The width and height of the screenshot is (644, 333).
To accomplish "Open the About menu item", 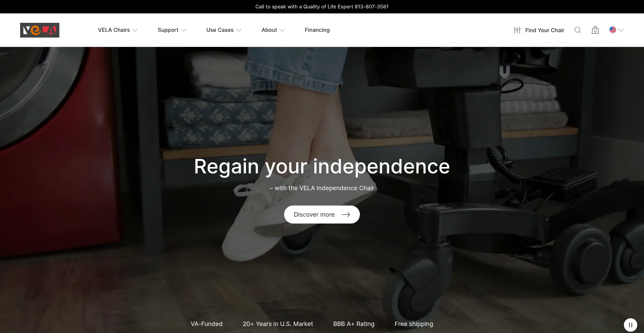I will pos(269,30).
